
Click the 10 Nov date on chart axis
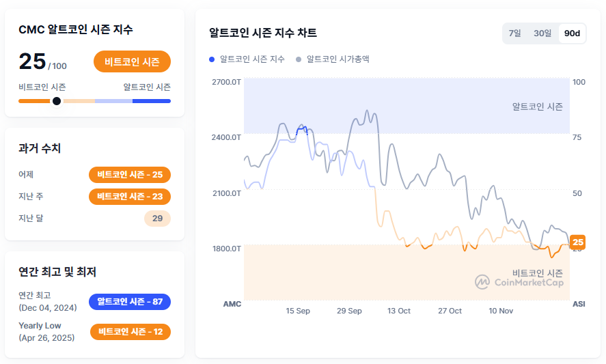(x=501, y=311)
